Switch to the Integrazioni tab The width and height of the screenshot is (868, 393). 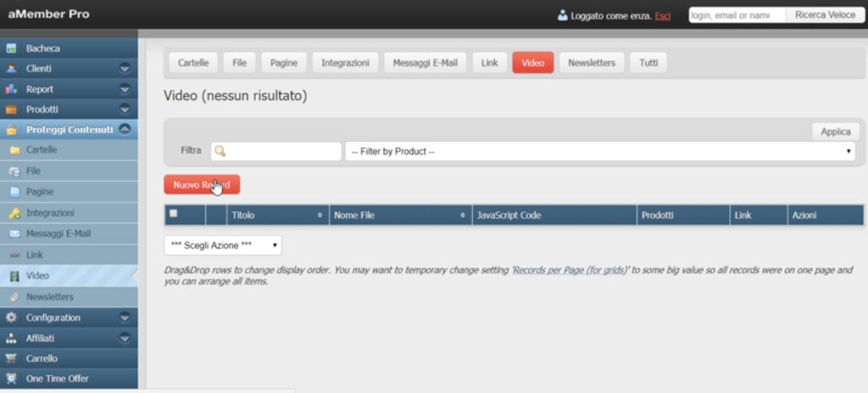click(344, 63)
